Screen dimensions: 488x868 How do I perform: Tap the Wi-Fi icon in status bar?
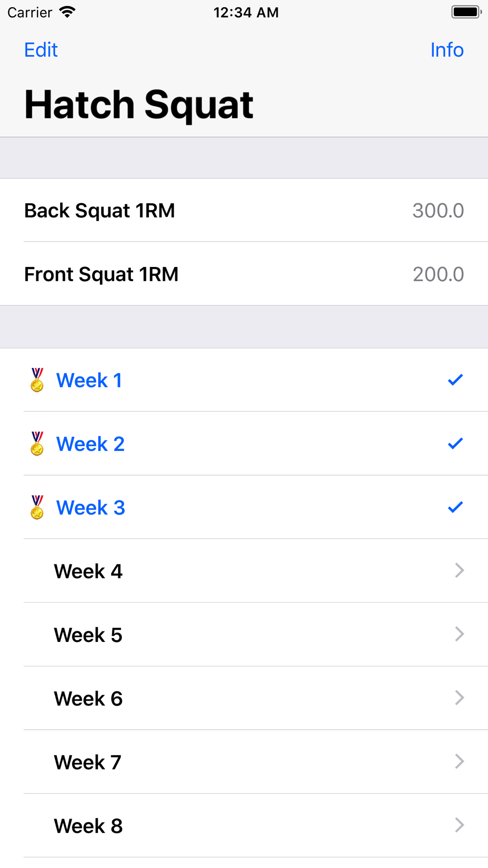[67, 12]
